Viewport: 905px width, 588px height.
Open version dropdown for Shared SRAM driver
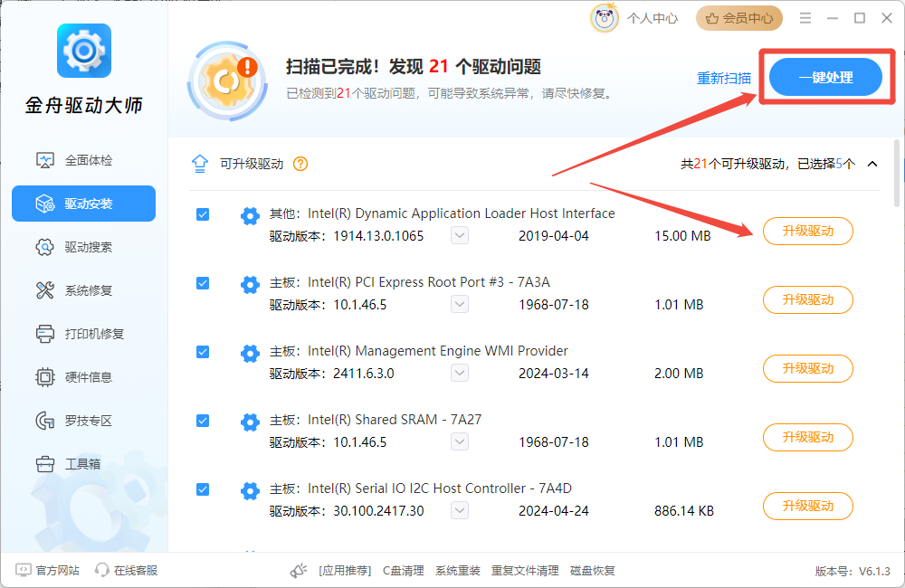pyautogui.click(x=460, y=441)
